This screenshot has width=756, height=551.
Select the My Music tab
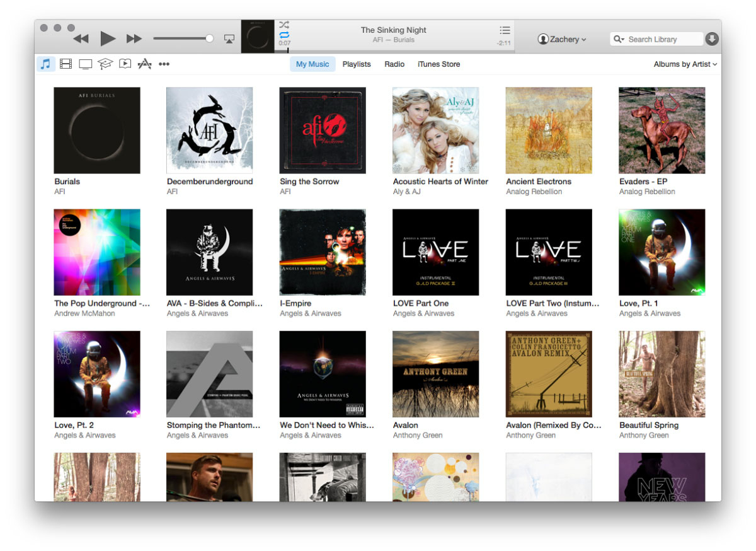312,64
